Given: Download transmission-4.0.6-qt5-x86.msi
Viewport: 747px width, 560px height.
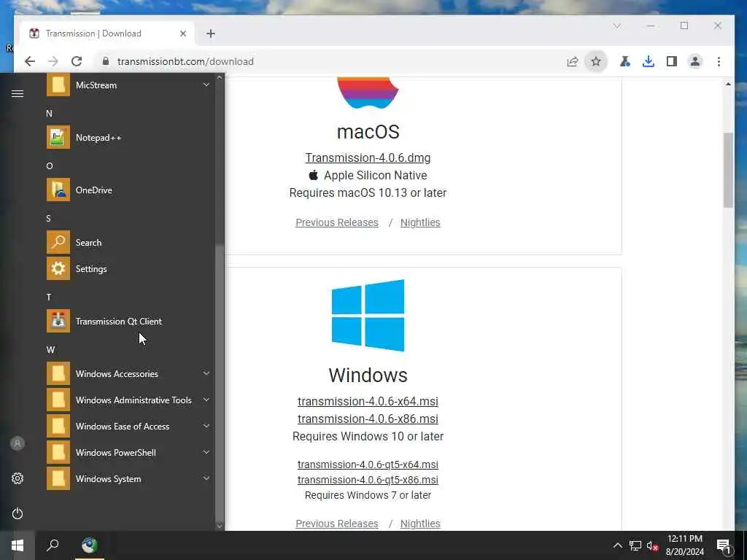Looking at the screenshot, I should (368, 480).
